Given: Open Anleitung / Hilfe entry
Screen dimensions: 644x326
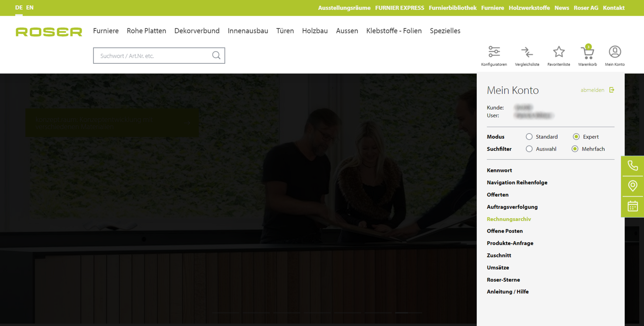Looking at the screenshot, I should (x=507, y=292).
